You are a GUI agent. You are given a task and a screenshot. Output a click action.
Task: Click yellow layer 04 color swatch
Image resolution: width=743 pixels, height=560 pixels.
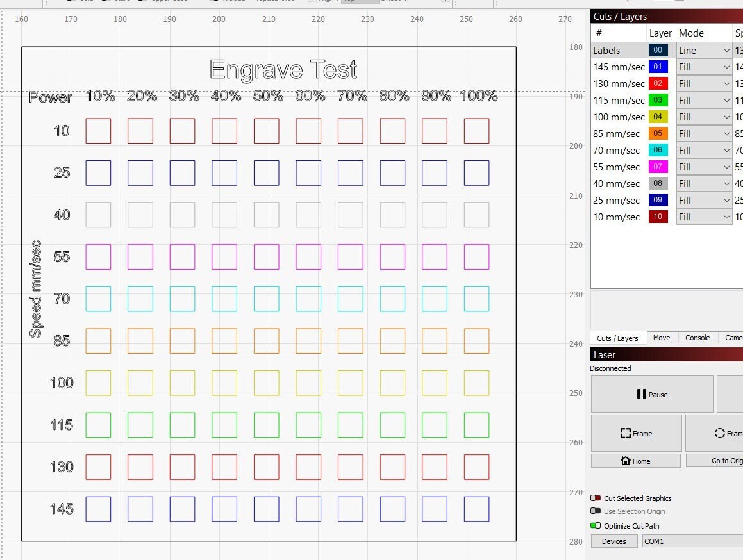tap(658, 117)
